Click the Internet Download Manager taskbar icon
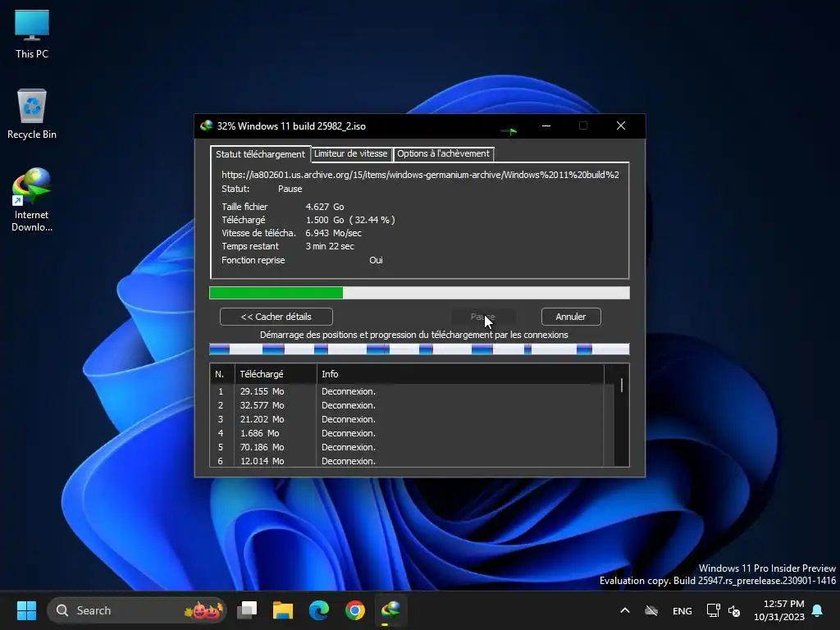 [x=390, y=610]
